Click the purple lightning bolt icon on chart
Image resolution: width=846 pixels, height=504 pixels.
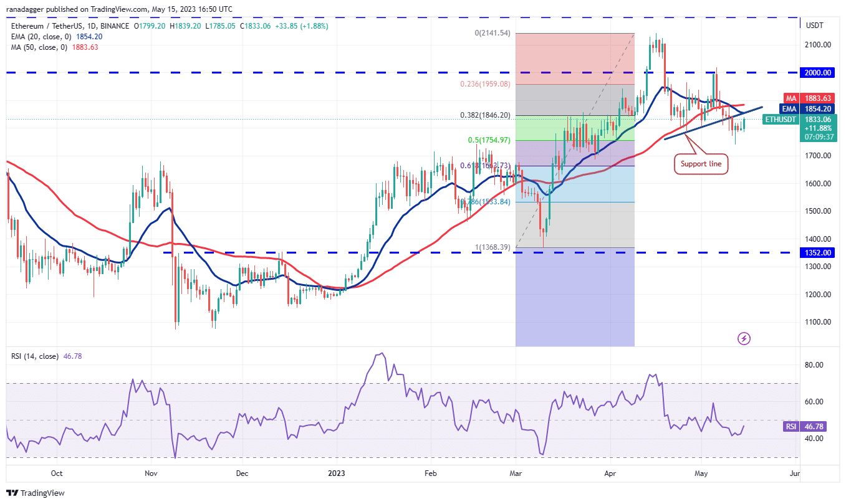[744, 338]
